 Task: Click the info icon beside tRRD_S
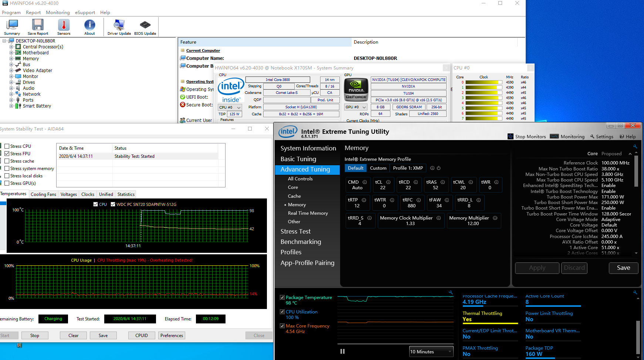pyautogui.click(x=369, y=218)
